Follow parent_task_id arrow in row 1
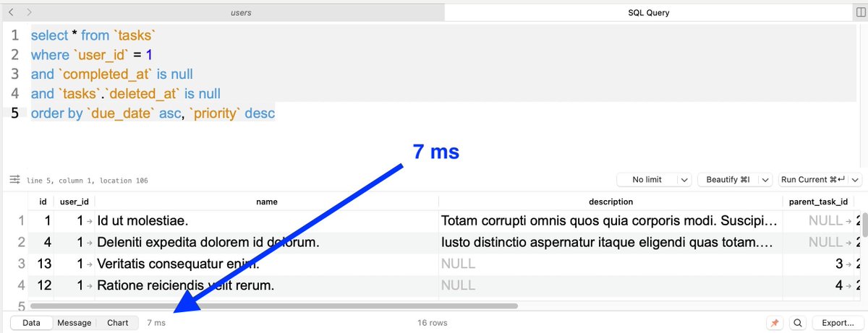The image size is (868, 333). click(x=848, y=220)
